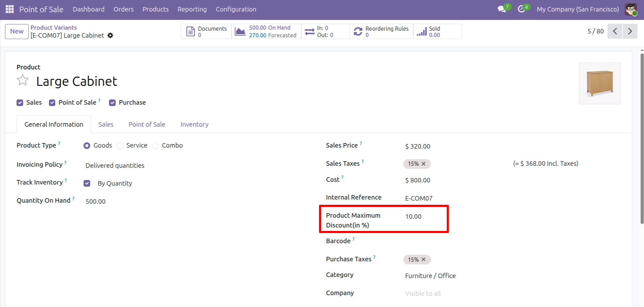Remove the 15% Sales Taxes tag
The image size is (644, 307).
423,164
